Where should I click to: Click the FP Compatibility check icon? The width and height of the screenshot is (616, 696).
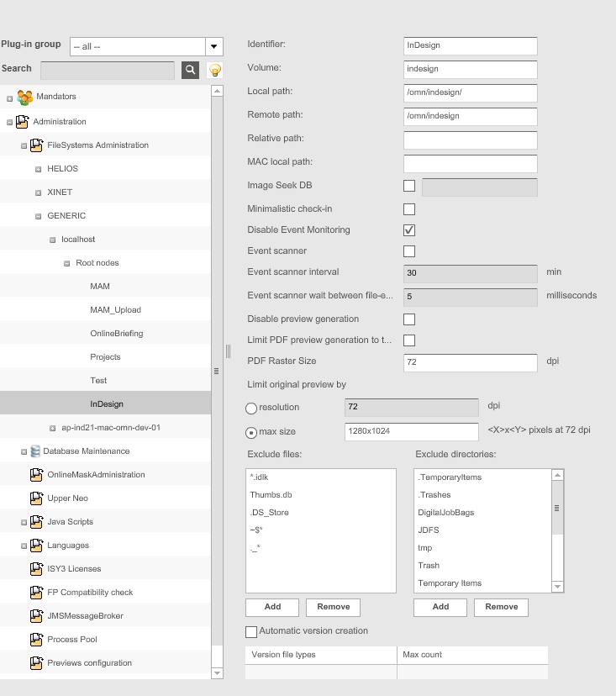point(36,592)
